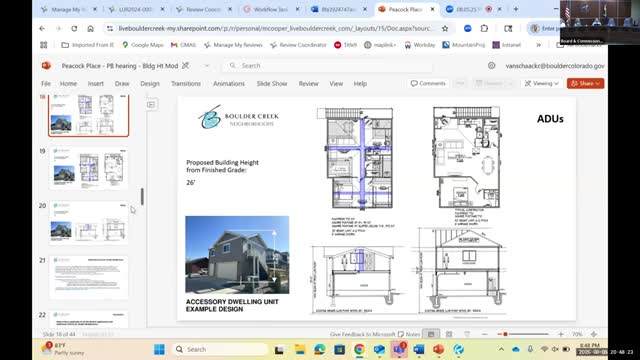This screenshot has width=640, height=360.
Task: Open the Share dropdown button
Action: coord(585,83)
